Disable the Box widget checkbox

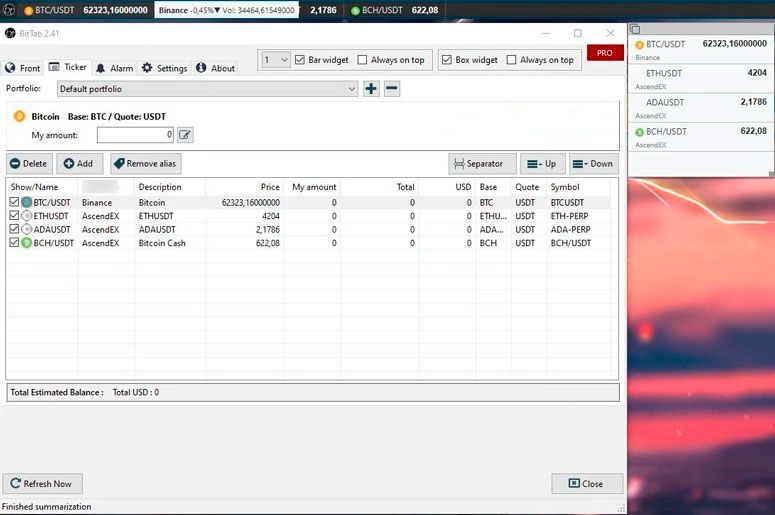coord(447,60)
